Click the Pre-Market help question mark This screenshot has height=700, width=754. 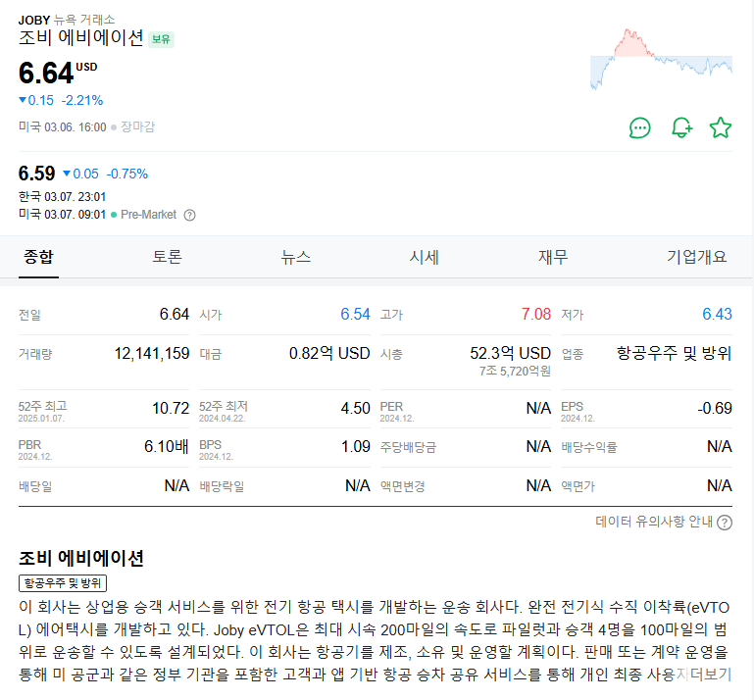(x=190, y=215)
